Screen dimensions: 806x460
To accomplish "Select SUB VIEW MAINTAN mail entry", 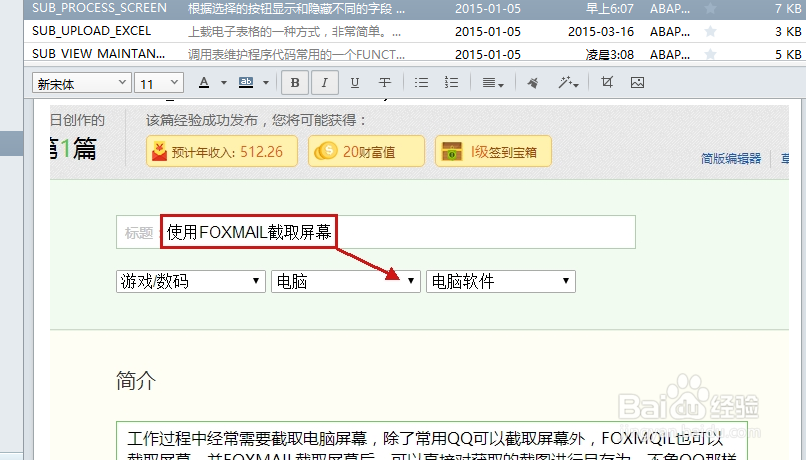I will pyautogui.click(x=414, y=53).
